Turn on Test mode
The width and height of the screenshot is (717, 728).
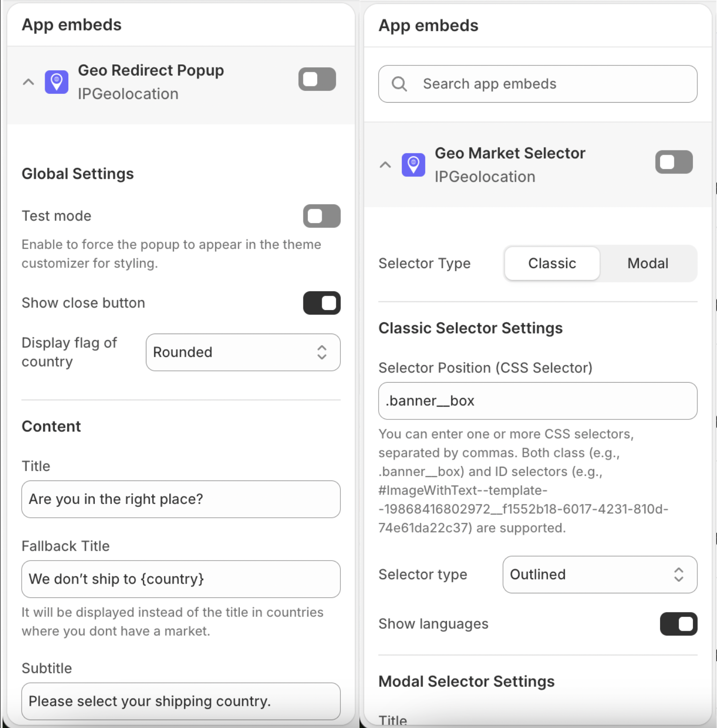click(x=322, y=216)
